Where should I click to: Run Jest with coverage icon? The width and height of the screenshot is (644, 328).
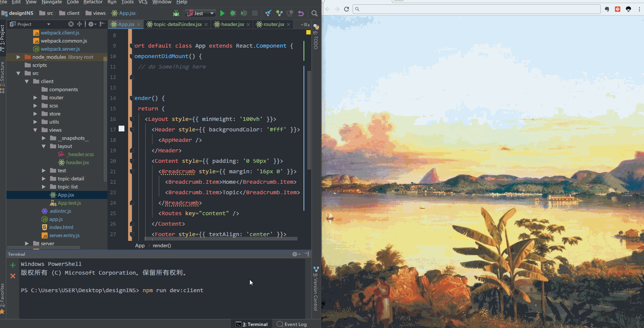tap(244, 13)
